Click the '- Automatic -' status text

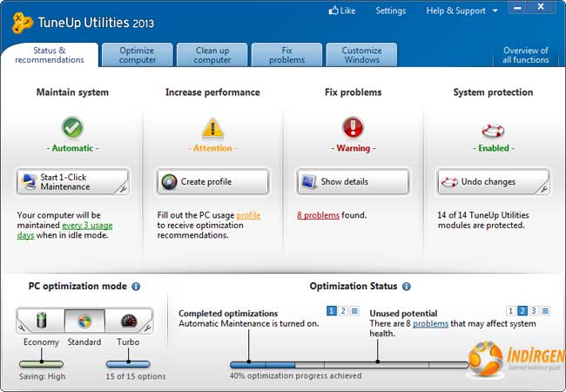pyautogui.click(x=72, y=148)
